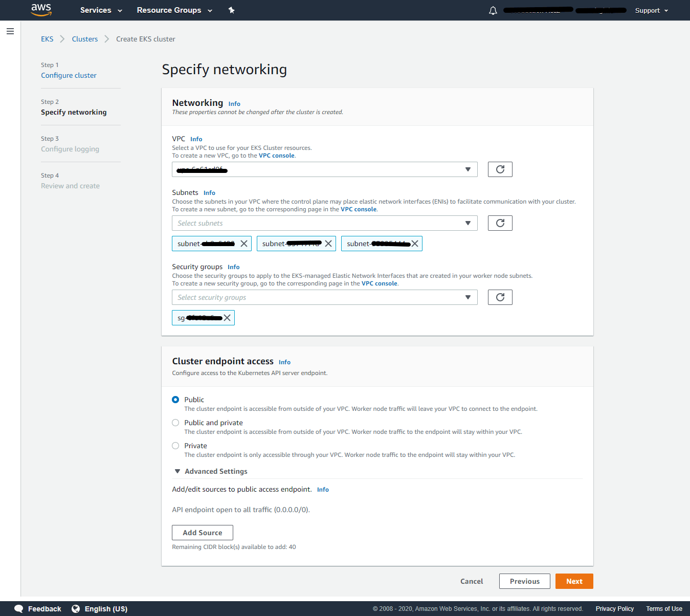Image resolution: width=690 pixels, height=616 pixels.
Task: Refresh the VPC list
Action: click(500, 169)
